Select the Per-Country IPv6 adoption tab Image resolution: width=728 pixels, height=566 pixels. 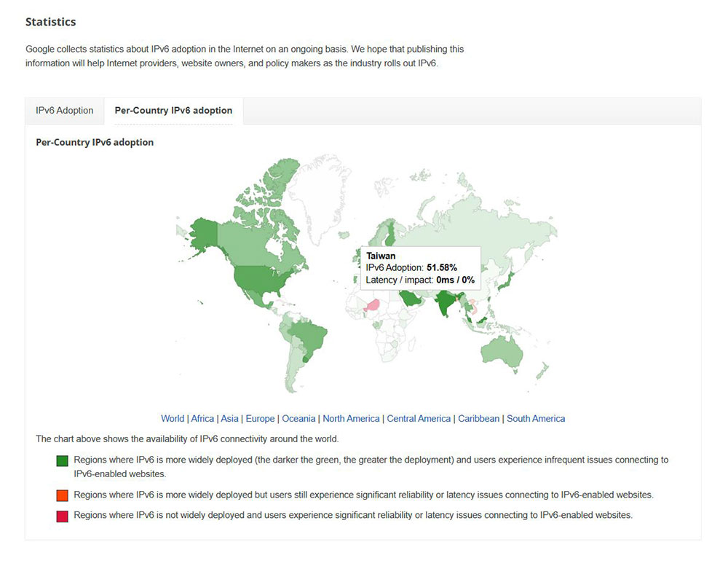[x=173, y=111]
